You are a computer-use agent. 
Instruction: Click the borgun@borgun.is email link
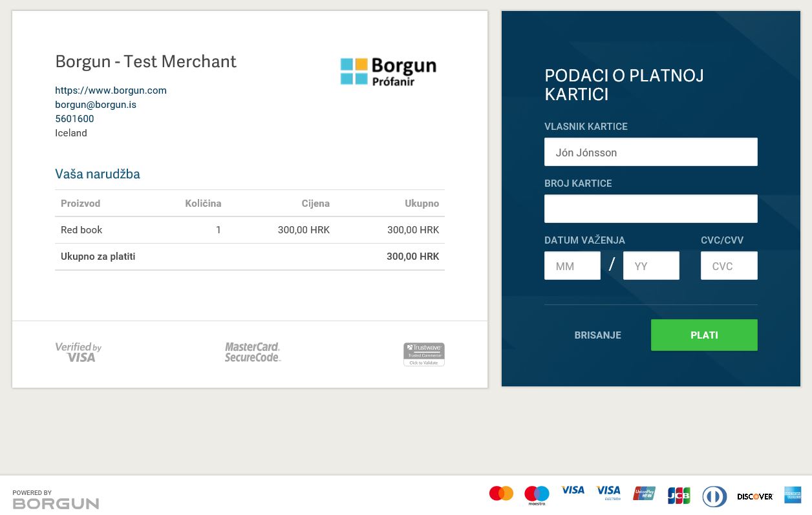pos(96,104)
